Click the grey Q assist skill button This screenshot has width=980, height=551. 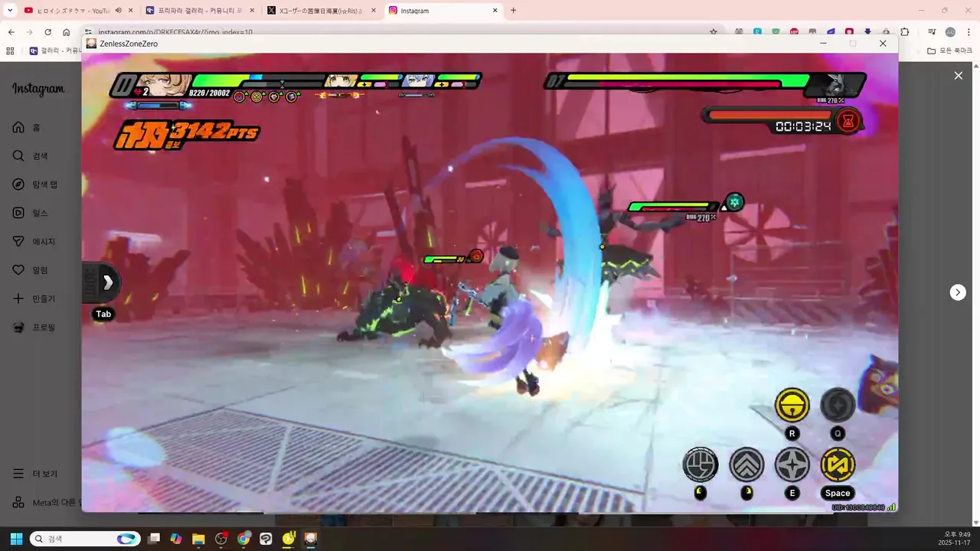pyautogui.click(x=838, y=406)
